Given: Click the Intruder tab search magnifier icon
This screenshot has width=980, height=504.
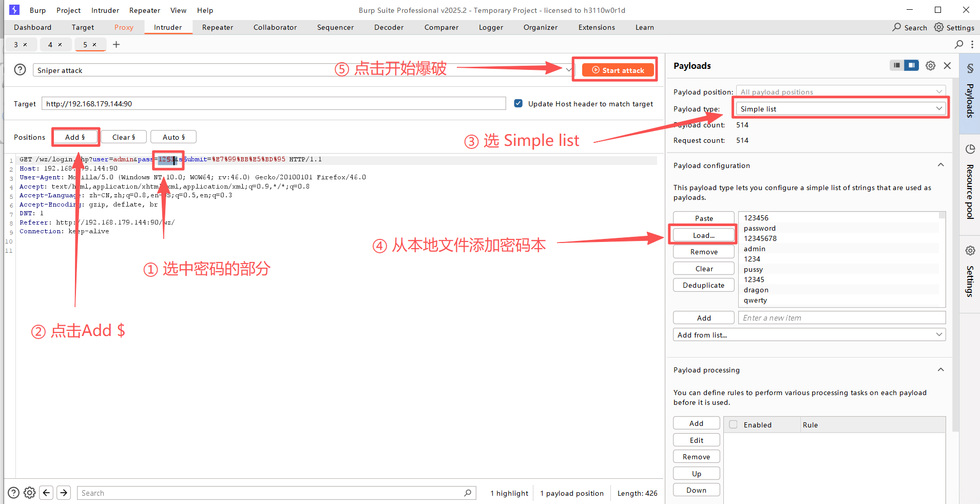Looking at the screenshot, I should 959,44.
